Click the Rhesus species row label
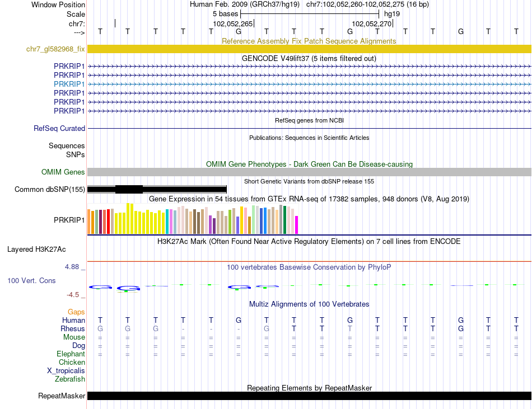Viewport: 532px width, 409px height. (73, 329)
